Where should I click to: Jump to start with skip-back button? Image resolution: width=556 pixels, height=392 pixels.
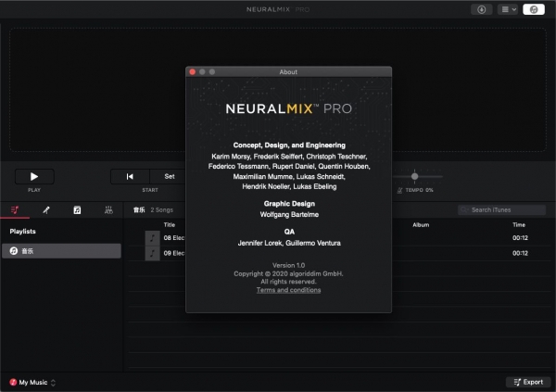(x=130, y=176)
